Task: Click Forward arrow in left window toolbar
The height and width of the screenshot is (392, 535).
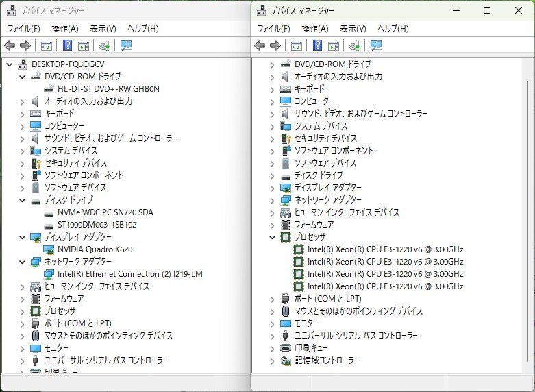Action: point(25,45)
